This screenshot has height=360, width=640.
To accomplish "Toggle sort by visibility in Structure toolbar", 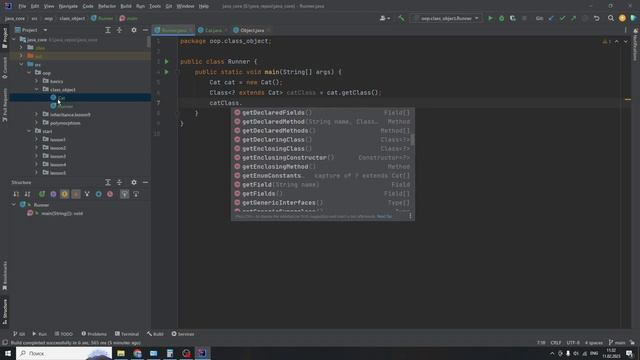I will (16, 194).
